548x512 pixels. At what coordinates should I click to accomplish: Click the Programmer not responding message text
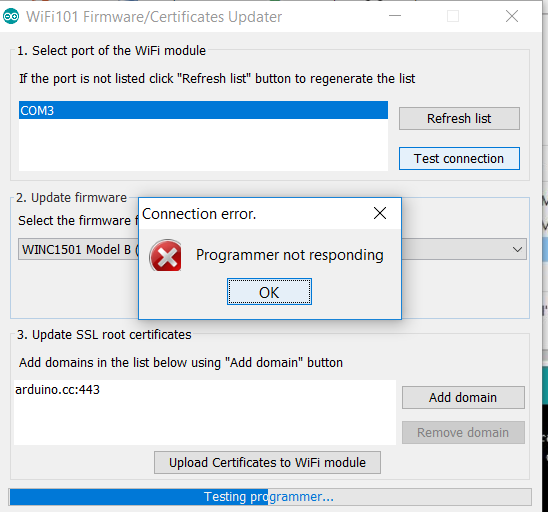point(290,255)
